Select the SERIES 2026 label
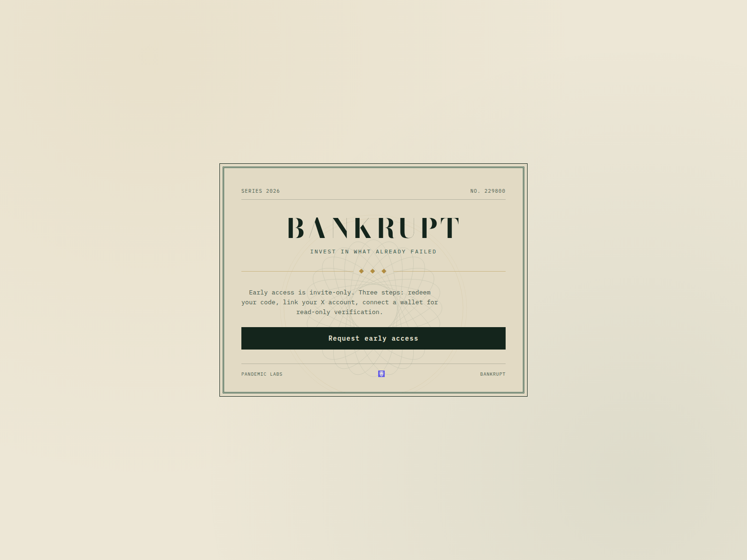The height and width of the screenshot is (560, 747). 261,191
